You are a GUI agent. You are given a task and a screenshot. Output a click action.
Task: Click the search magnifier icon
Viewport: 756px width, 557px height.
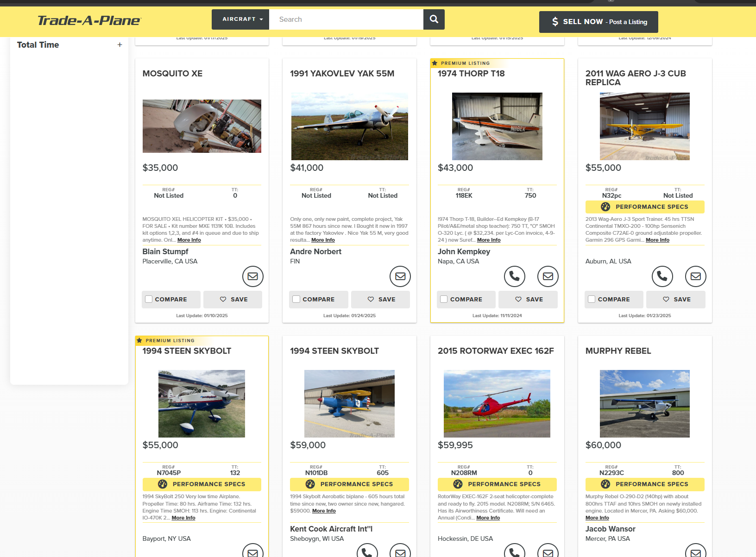click(x=434, y=19)
